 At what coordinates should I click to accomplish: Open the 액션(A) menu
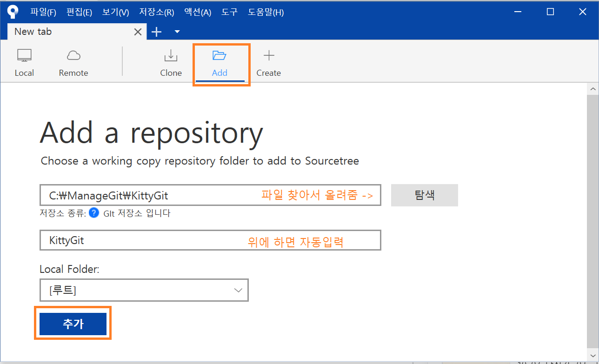click(x=198, y=12)
